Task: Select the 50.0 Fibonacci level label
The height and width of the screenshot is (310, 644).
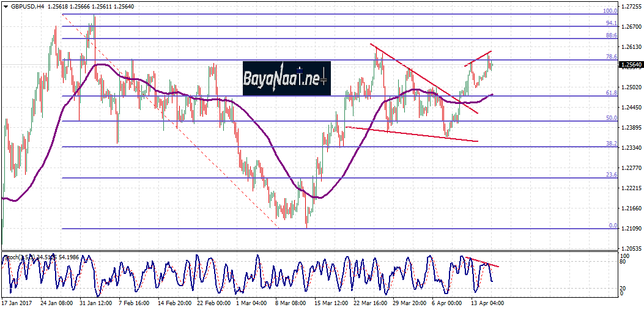Action: (610, 118)
